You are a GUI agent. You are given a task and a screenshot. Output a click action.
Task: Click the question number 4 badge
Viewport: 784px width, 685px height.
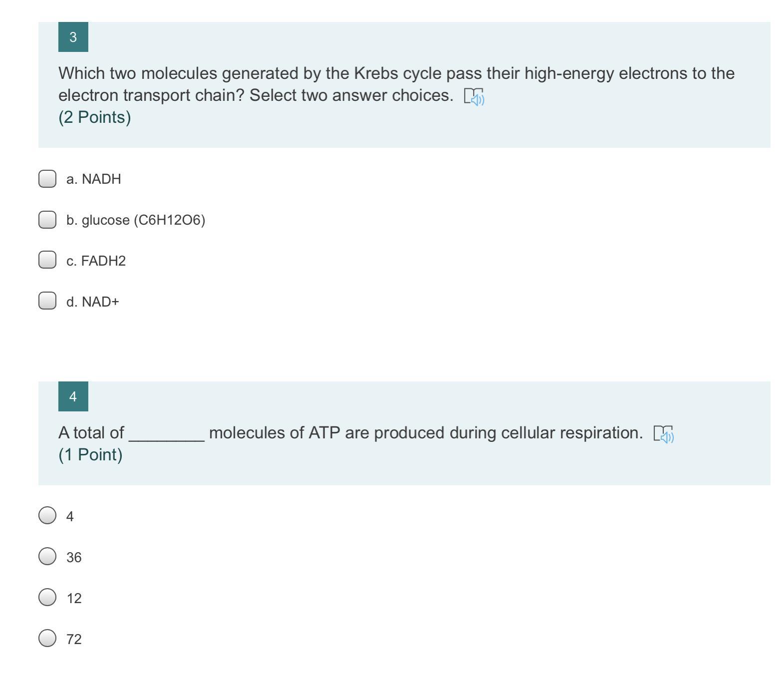tap(73, 396)
